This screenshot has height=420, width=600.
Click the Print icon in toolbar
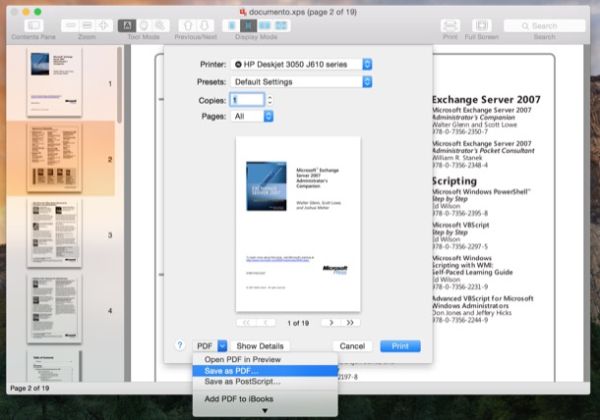[x=451, y=24]
